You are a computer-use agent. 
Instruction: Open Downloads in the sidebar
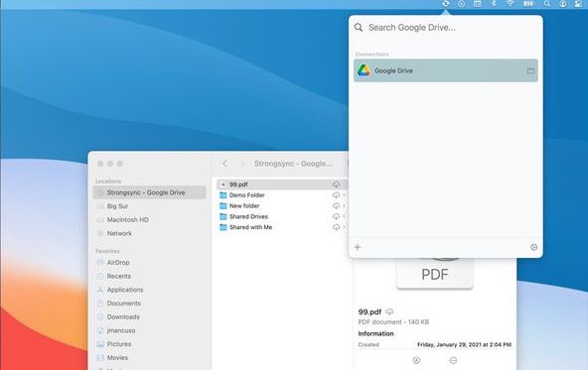123,316
